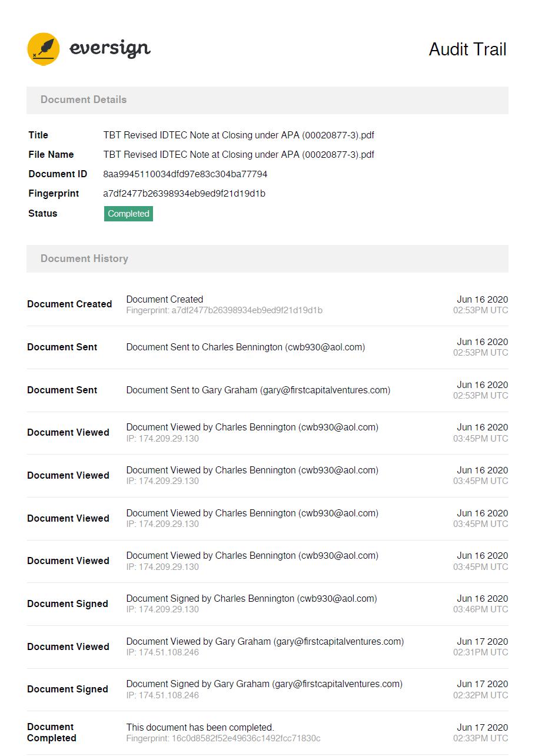Click Document Signed by Charles Bennington entry
The height and width of the screenshot is (756, 535).
pos(251,598)
